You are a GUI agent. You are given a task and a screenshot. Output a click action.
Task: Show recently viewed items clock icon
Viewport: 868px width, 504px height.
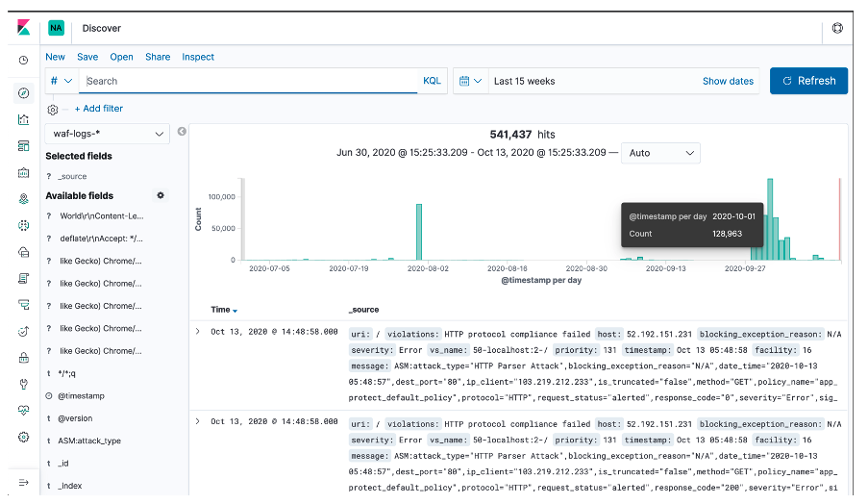(23, 60)
